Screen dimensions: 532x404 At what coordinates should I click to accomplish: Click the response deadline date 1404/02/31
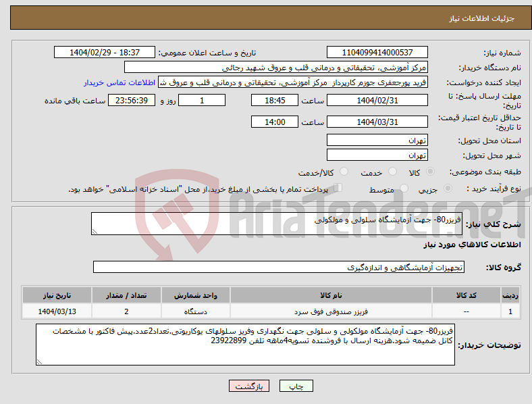point(377,100)
